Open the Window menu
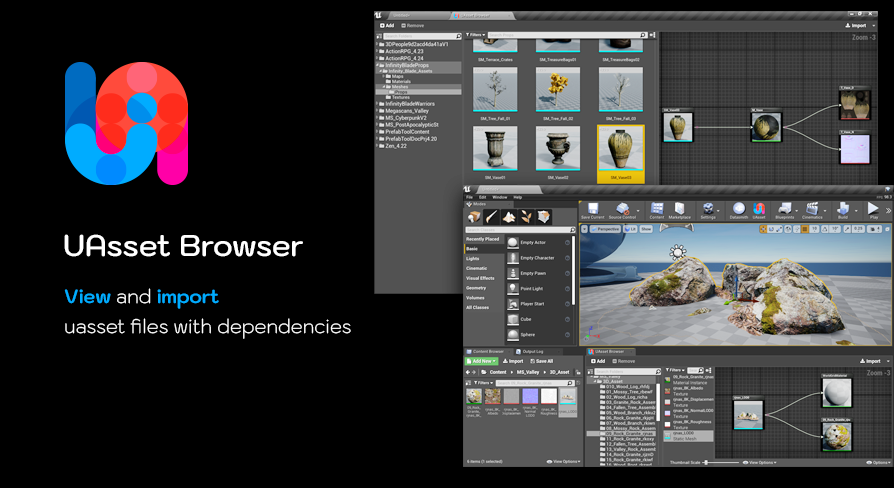Screen dimensions: 894x488 pos(500,197)
